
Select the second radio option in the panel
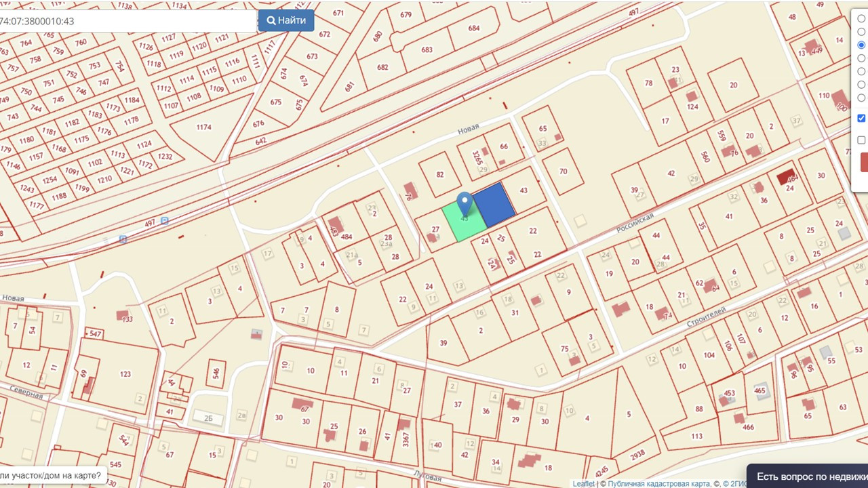[861, 31]
